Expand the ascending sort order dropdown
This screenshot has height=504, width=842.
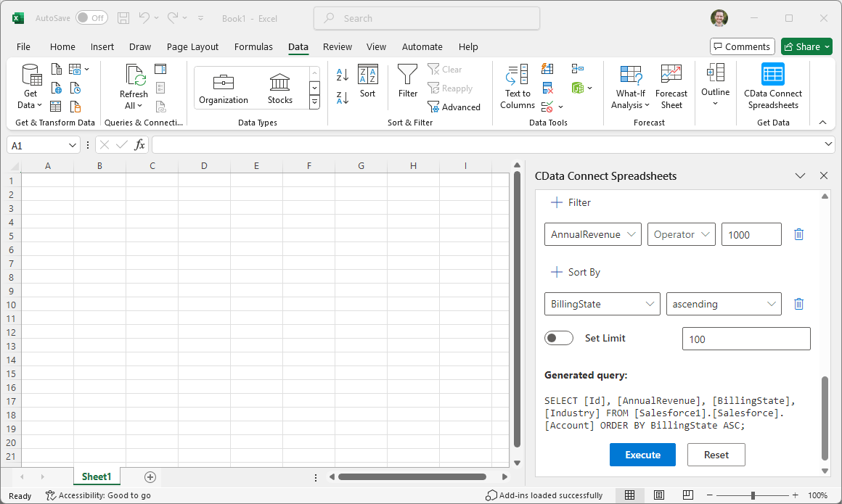[723, 304]
